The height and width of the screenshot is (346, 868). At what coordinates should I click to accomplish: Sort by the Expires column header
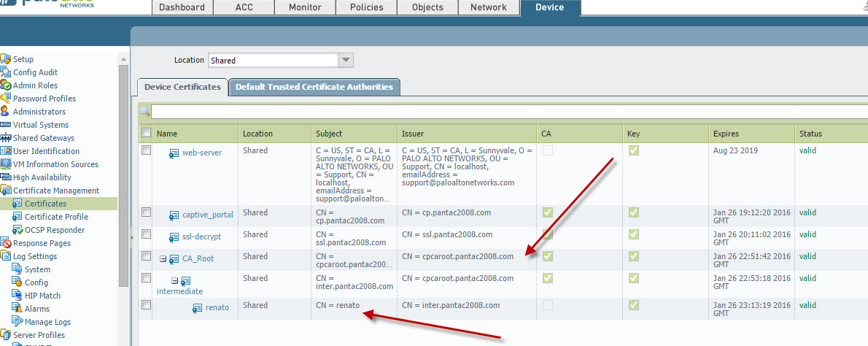coord(752,134)
